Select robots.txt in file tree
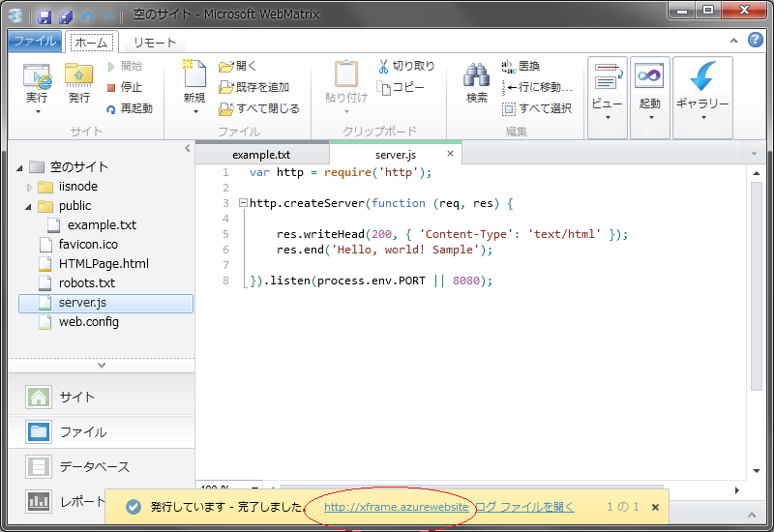Viewport: 774px width, 532px height. [86, 282]
